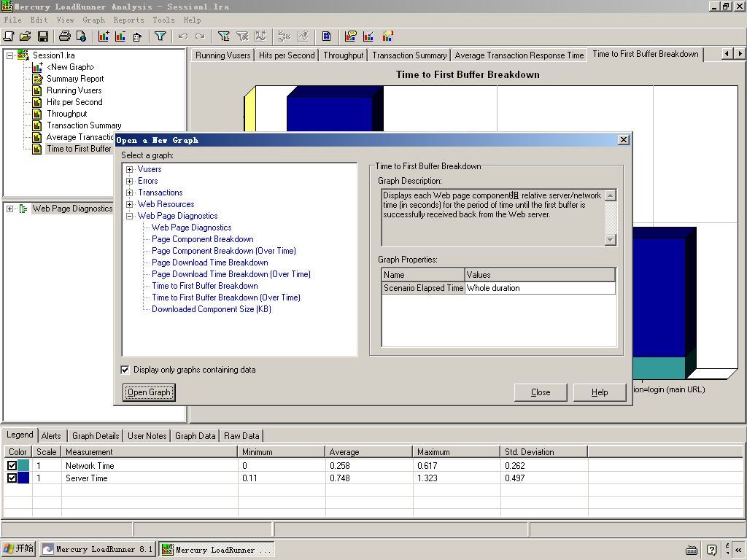The width and height of the screenshot is (747, 560).
Task: Uncheck the Server Time legend checkbox
Action: click(x=12, y=478)
